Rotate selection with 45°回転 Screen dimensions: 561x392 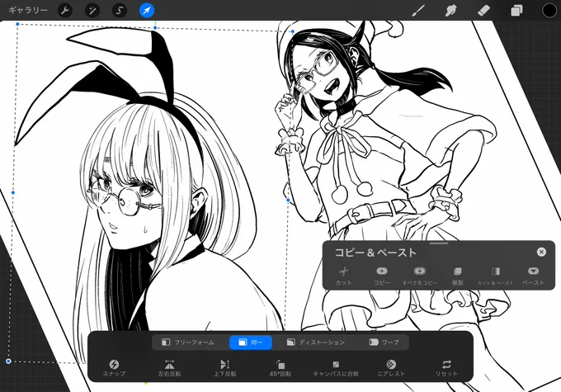[x=280, y=368]
